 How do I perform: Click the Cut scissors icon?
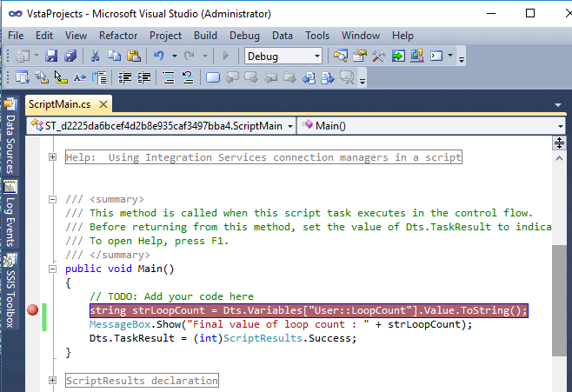(x=95, y=56)
